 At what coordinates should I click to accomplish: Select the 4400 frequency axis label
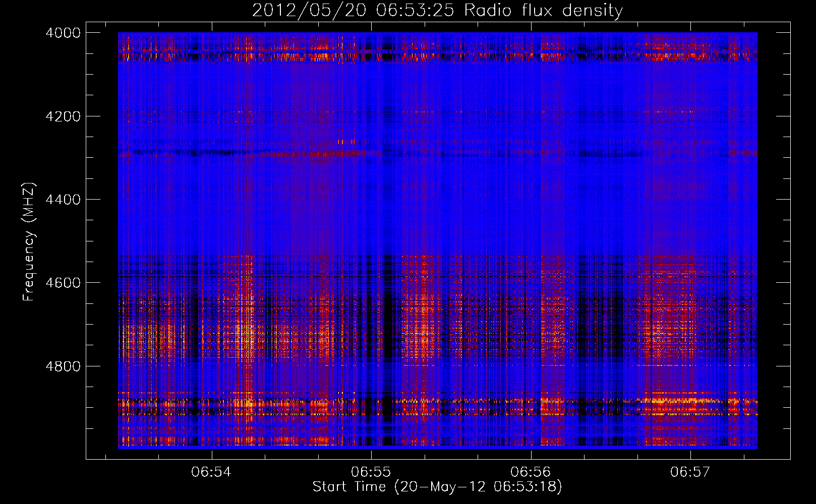tap(63, 200)
